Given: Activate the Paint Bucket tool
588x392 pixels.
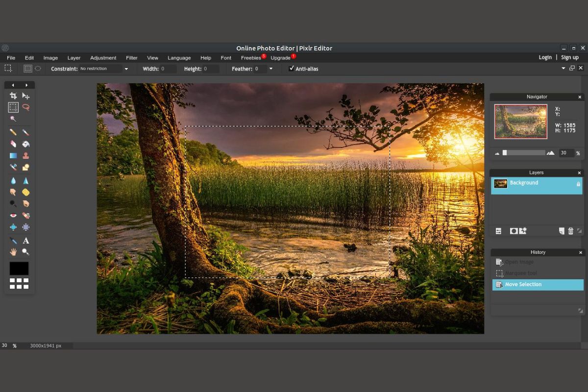Looking at the screenshot, I should (26, 144).
